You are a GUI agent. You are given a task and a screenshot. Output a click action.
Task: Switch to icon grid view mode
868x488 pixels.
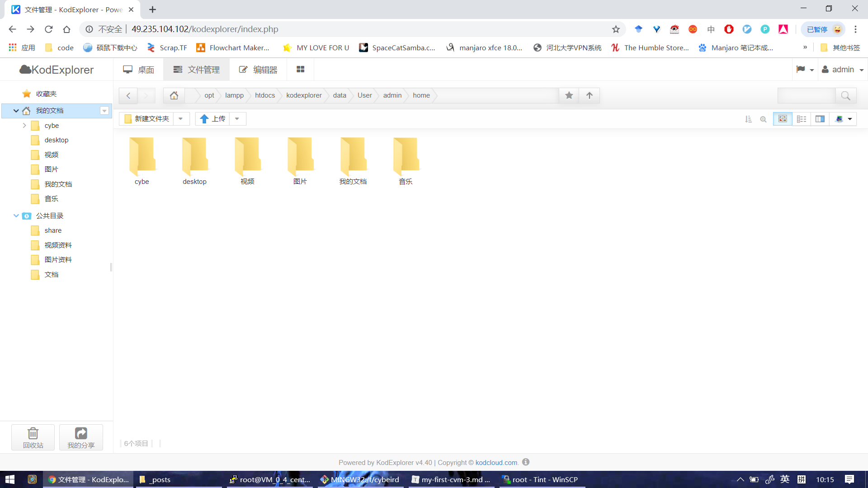[783, 119]
